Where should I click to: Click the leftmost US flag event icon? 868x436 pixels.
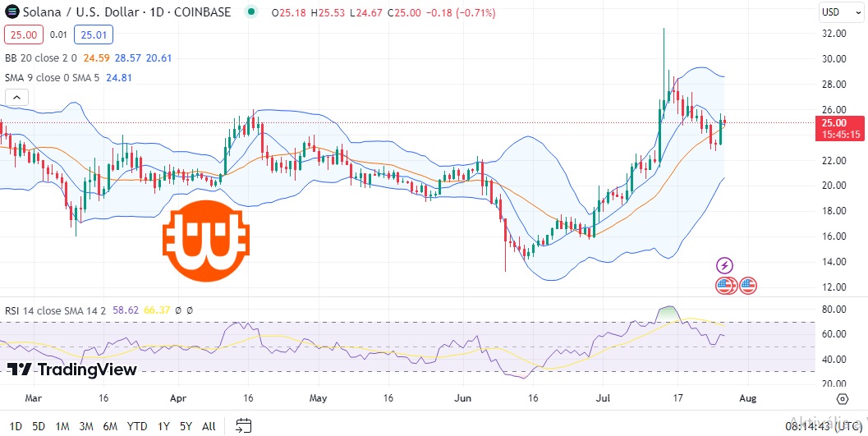coord(723,286)
